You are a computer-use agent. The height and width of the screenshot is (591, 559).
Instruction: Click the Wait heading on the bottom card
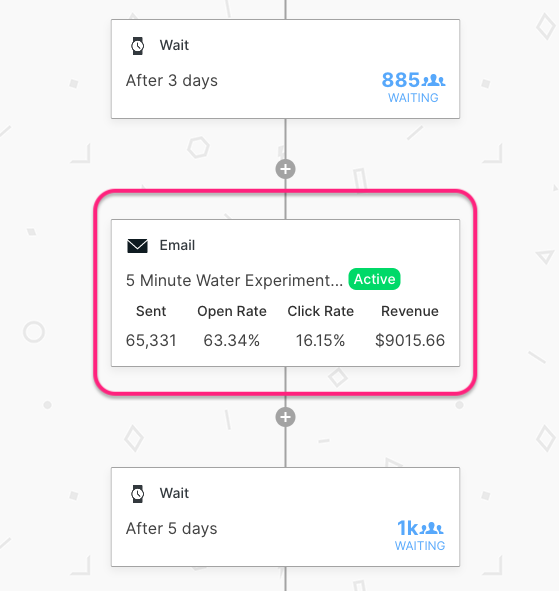(x=174, y=493)
